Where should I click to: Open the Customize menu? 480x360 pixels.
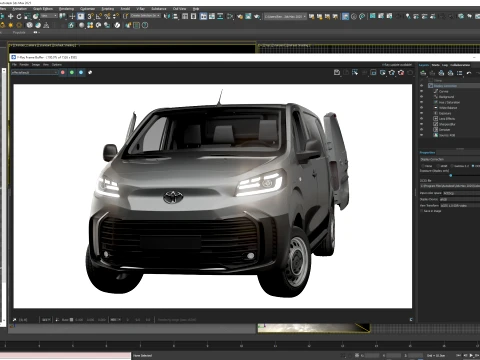click(x=88, y=9)
